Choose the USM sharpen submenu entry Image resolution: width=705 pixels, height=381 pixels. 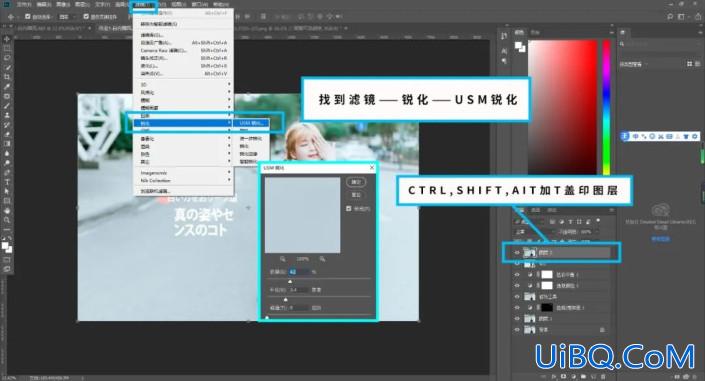(x=252, y=123)
